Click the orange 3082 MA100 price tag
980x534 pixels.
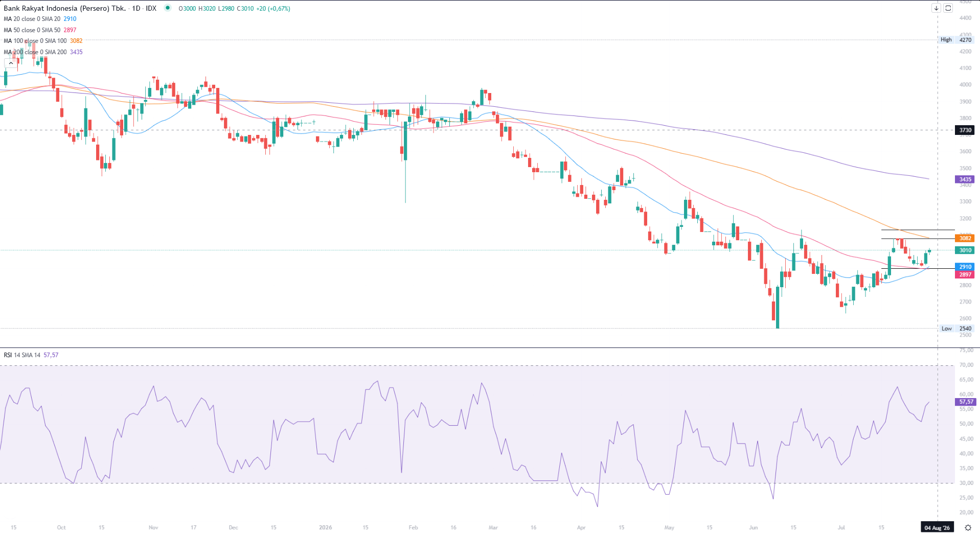pyautogui.click(x=965, y=238)
